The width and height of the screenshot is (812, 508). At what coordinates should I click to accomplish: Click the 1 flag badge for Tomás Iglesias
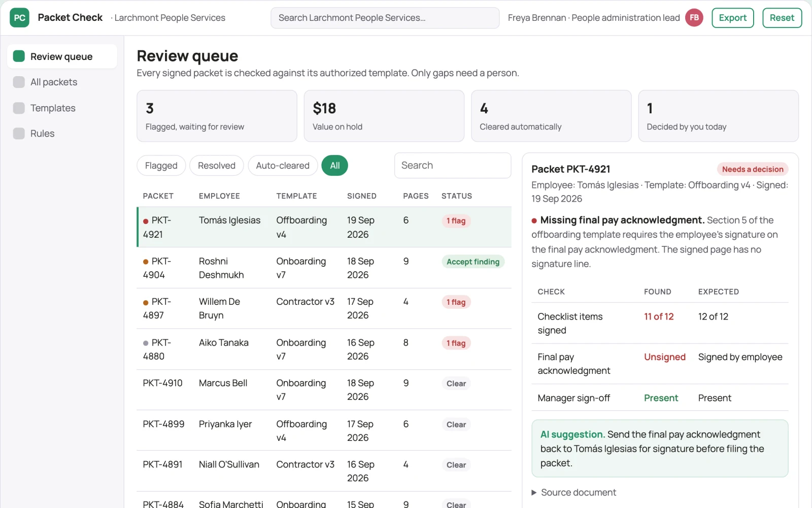click(x=456, y=221)
